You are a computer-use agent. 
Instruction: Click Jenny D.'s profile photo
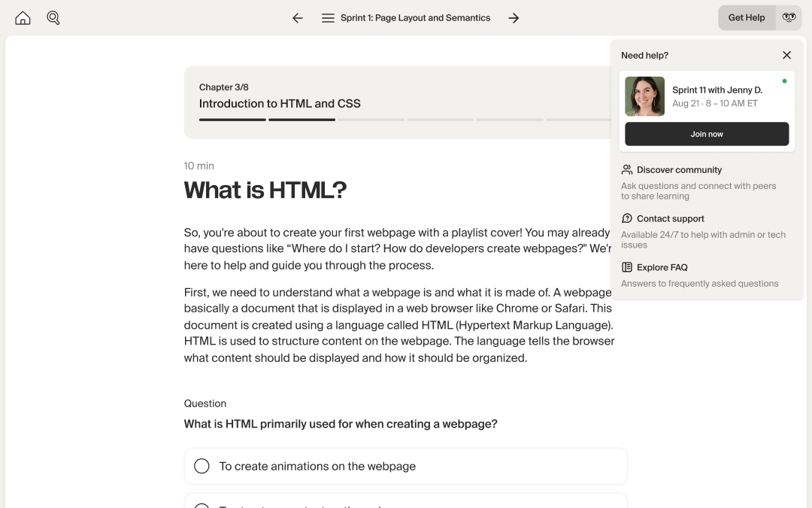pos(644,96)
